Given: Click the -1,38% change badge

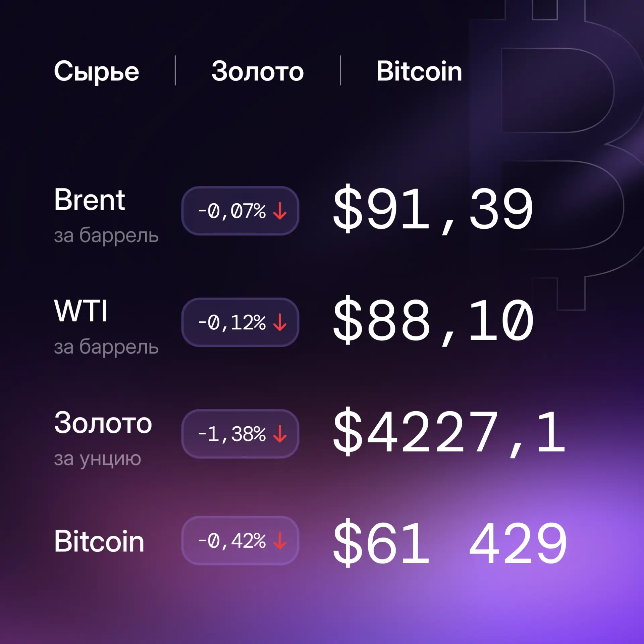Looking at the screenshot, I should click(x=240, y=434).
